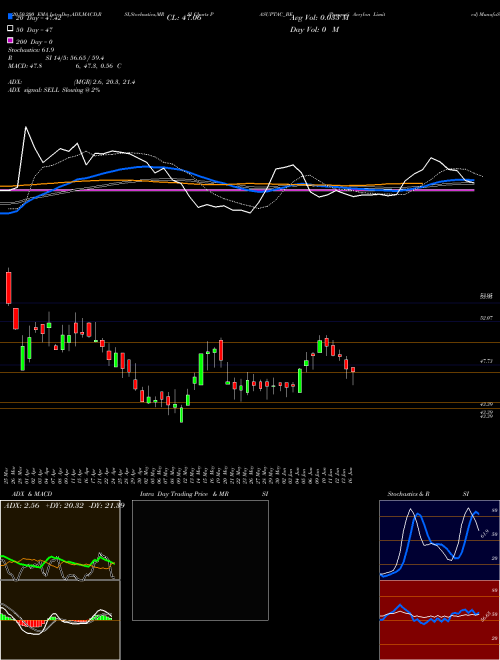The height and width of the screenshot is (660, 500).
Task: Click the 'Intra Day Trading Price & MRSI' title
Action: (204, 494)
